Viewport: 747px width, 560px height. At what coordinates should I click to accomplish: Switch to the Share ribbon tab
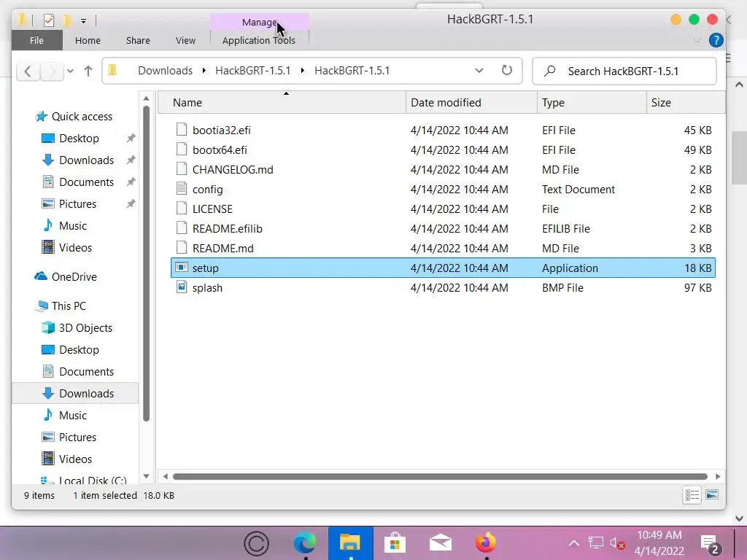(138, 41)
